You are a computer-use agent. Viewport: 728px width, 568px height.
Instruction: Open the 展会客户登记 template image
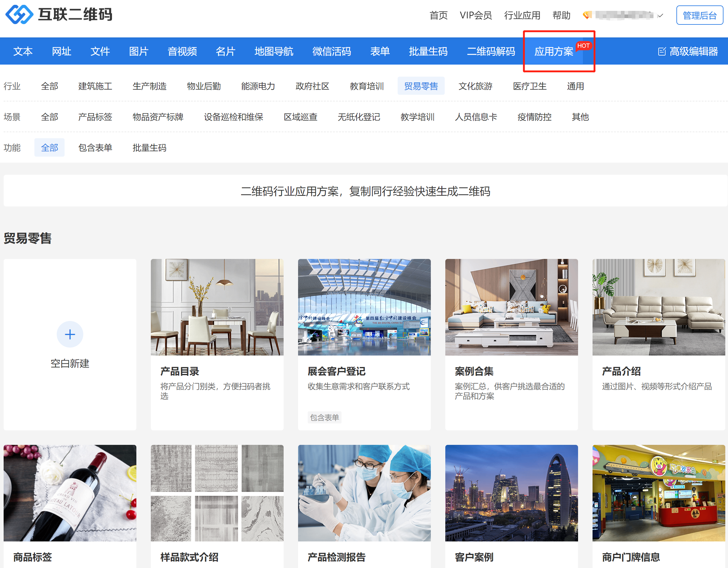pyautogui.click(x=364, y=307)
